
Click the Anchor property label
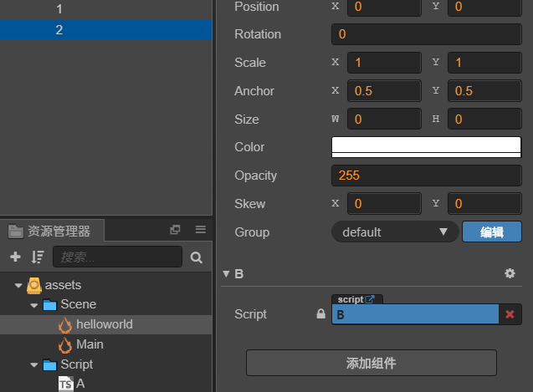tap(254, 91)
